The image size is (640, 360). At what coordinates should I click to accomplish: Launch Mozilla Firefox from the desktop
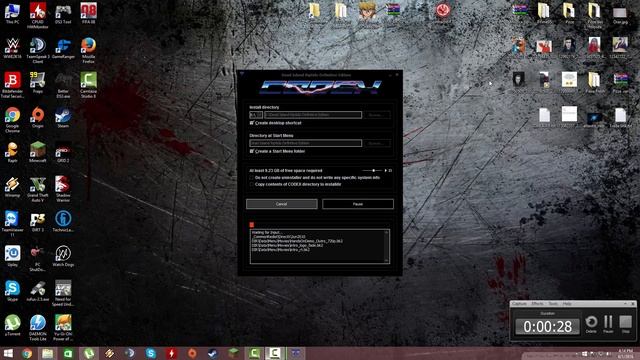coord(88,50)
